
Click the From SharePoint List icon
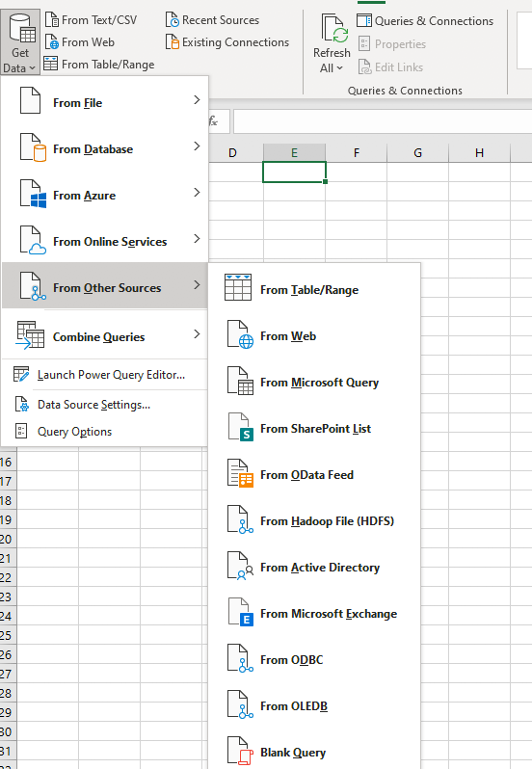240,427
